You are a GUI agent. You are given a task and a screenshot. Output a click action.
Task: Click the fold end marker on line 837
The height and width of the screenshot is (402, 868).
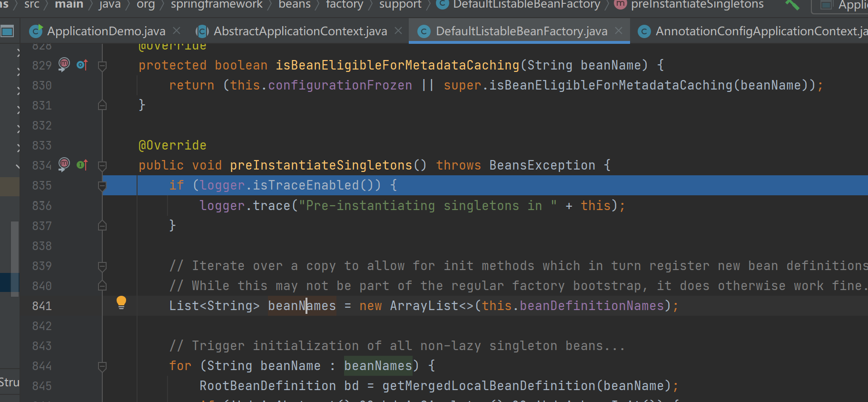tap(102, 226)
